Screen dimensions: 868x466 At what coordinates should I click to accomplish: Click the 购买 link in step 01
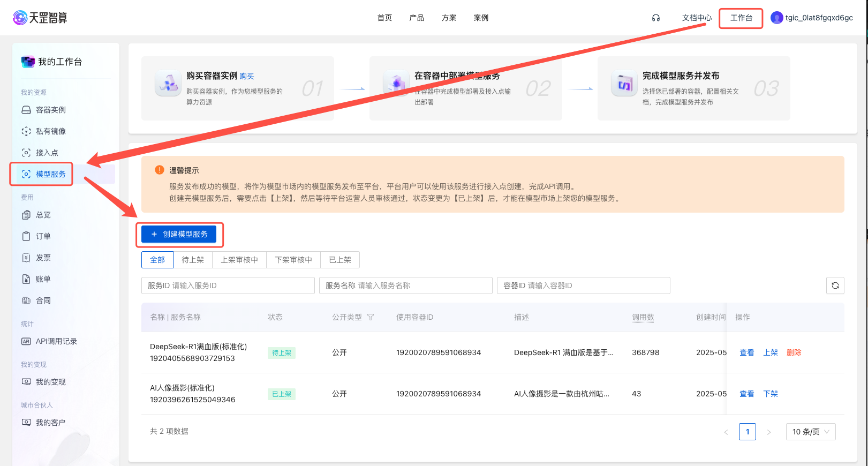click(x=247, y=76)
